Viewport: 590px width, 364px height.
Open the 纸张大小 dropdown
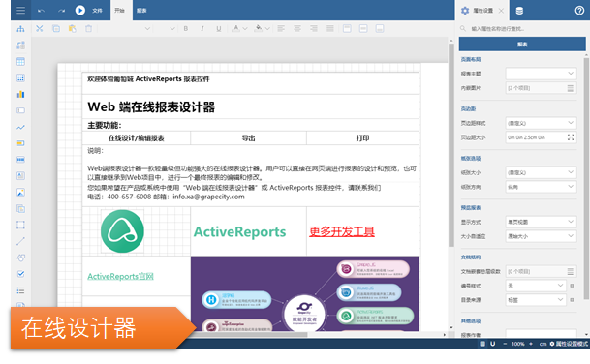pos(541,172)
